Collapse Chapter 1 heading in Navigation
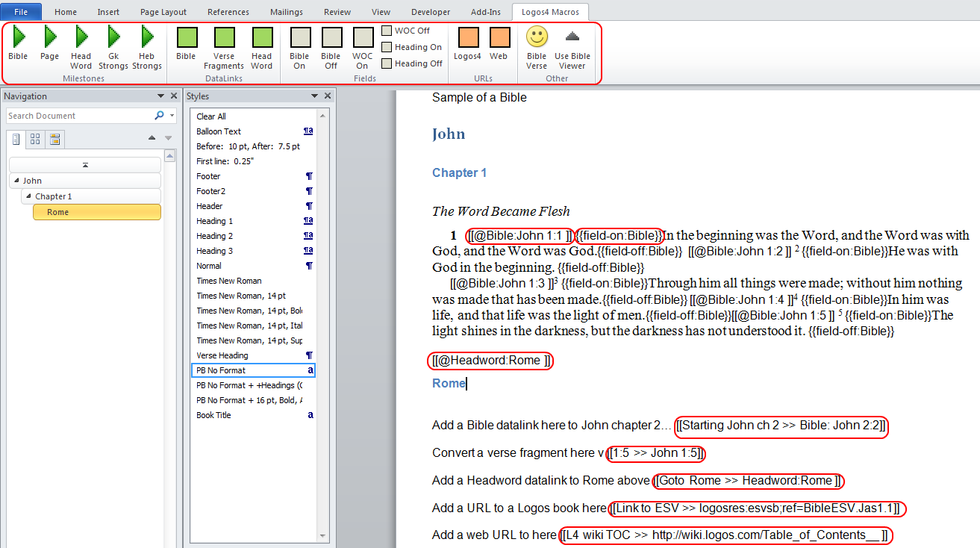 coord(29,196)
